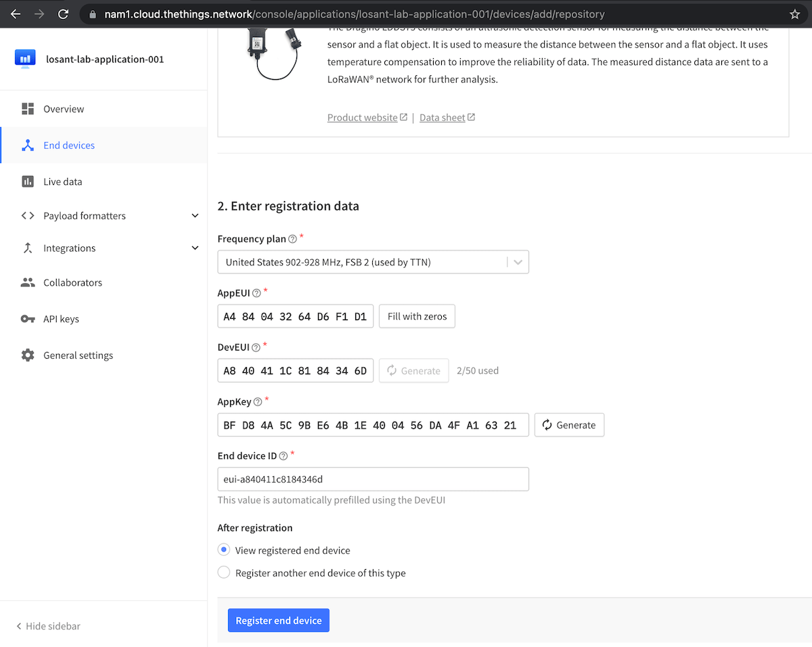Screen dimensions: 812x647
Task: Reload the page with the refresh icon
Action: point(63,14)
